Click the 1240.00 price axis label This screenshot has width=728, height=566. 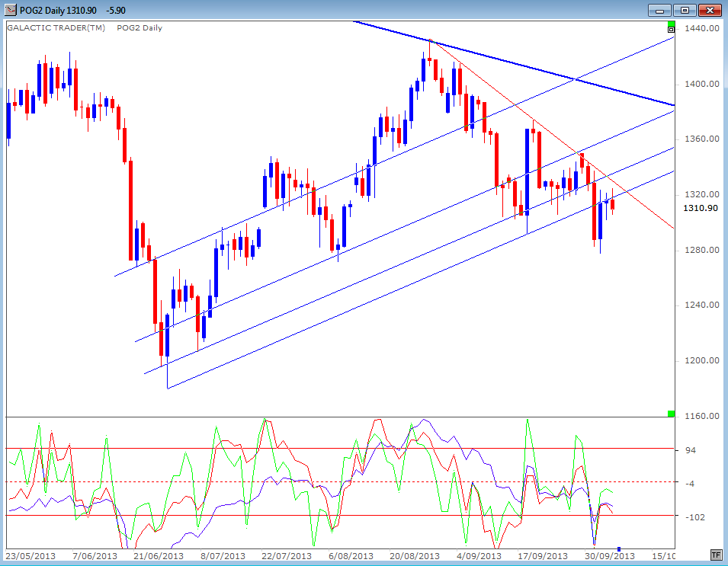coord(702,305)
